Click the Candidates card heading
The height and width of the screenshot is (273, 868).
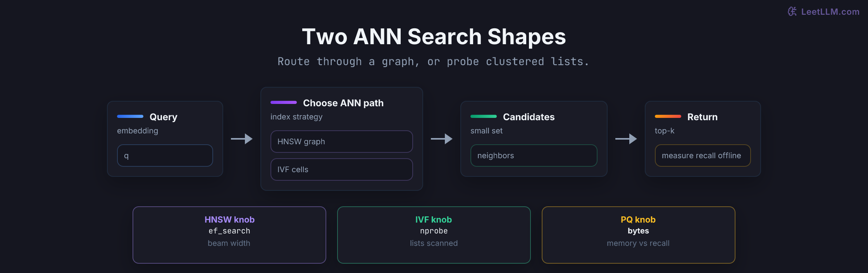529,117
